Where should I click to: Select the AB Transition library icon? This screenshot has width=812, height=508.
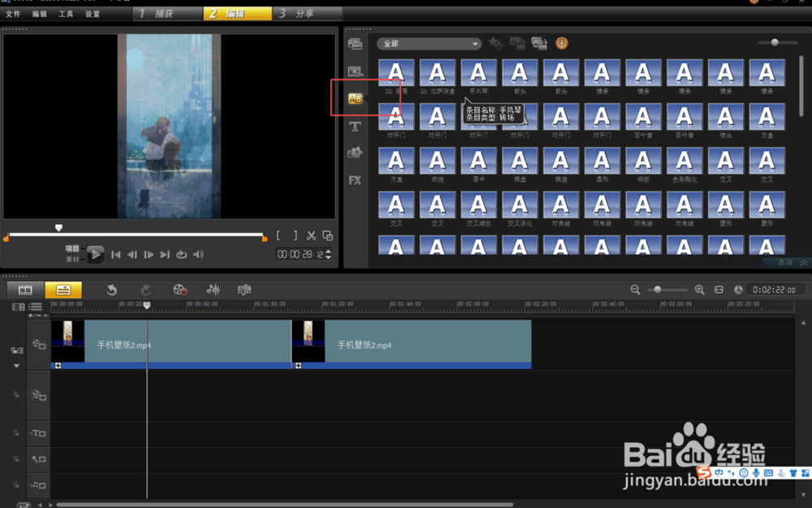click(355, 98)
